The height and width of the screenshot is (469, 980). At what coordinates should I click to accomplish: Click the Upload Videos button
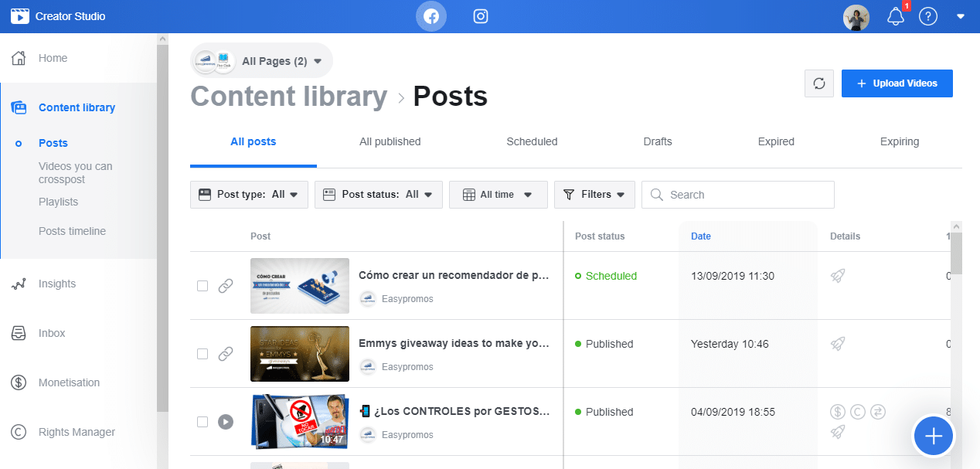[x=897, y=83]
